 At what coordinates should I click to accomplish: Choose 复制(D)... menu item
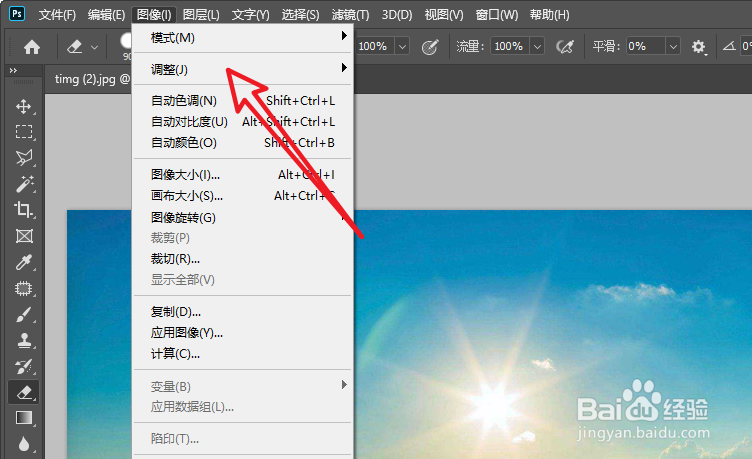[243, 312]
